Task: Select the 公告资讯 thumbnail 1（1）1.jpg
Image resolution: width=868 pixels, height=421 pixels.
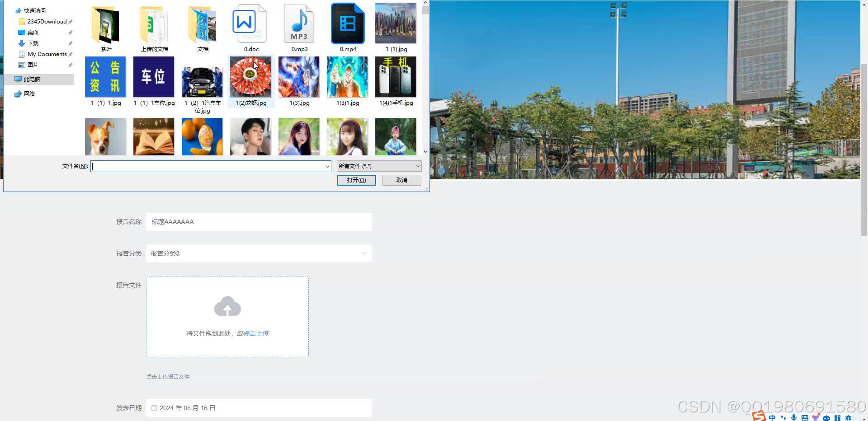Action: tap(105, 77)
